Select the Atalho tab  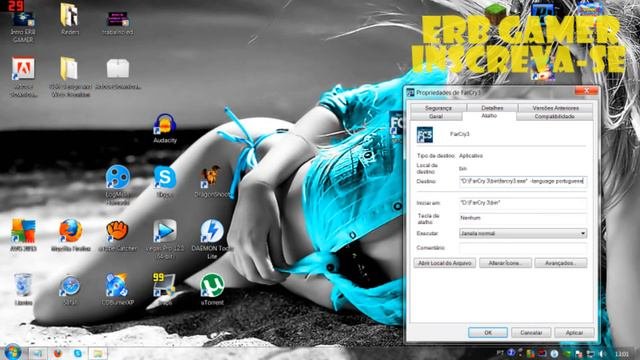pyautogui.click(x=489, y=116)
